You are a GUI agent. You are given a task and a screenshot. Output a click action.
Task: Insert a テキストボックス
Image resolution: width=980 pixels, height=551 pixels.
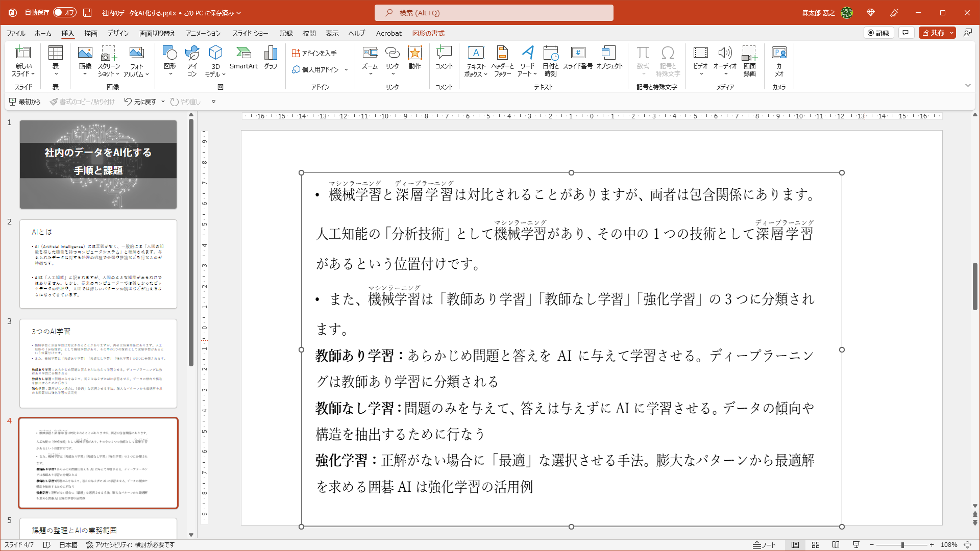(x=476, y=61)
